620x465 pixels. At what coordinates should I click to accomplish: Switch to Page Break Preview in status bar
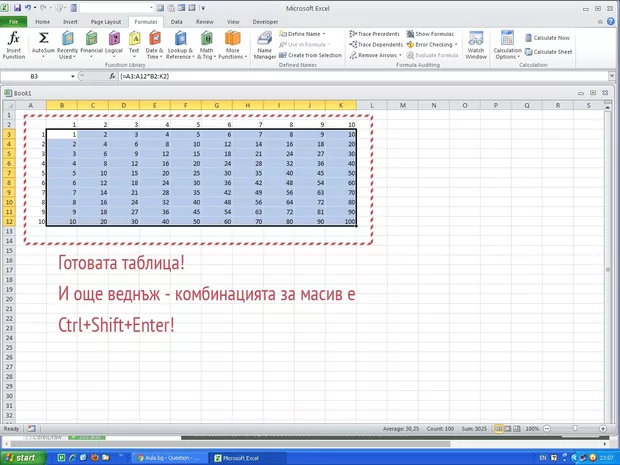[x=516, y=429]
